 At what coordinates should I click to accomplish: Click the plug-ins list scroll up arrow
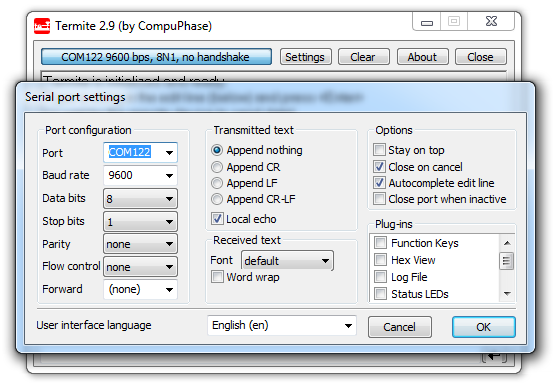pyautogui.click(x=507, y=243)
